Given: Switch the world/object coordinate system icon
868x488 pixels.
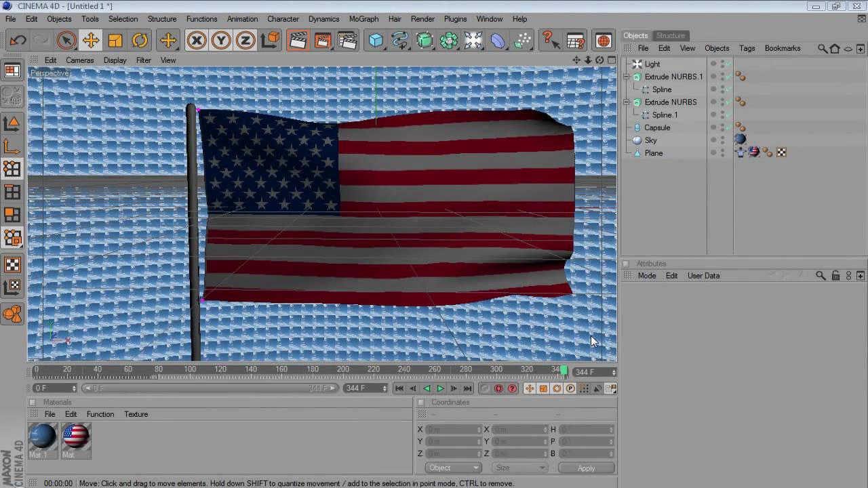Looking at the screenshot, I should [270, 41].
